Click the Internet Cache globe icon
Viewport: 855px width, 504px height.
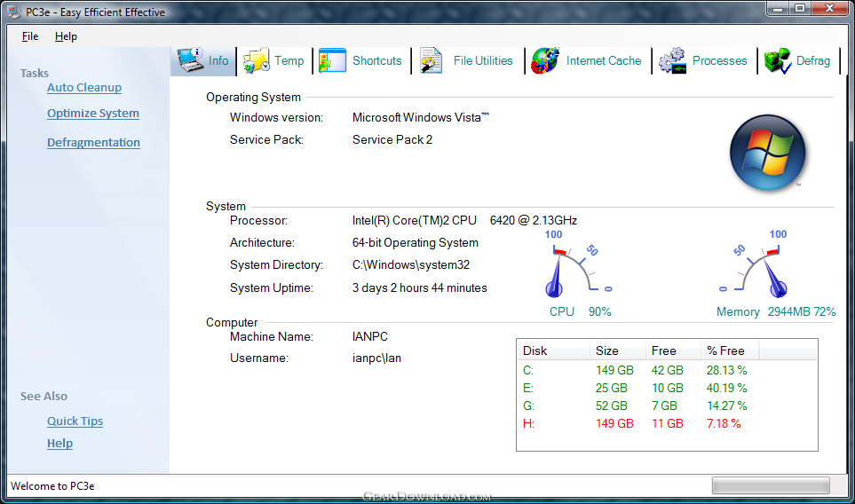click(x=545, y=60)
